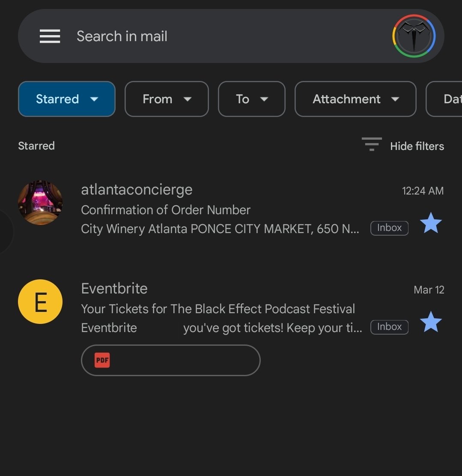Image resolution: width=462 pixels, height=476 pixels.
Task: Click the Mar 12 date
Action: [x=429, y=290]
